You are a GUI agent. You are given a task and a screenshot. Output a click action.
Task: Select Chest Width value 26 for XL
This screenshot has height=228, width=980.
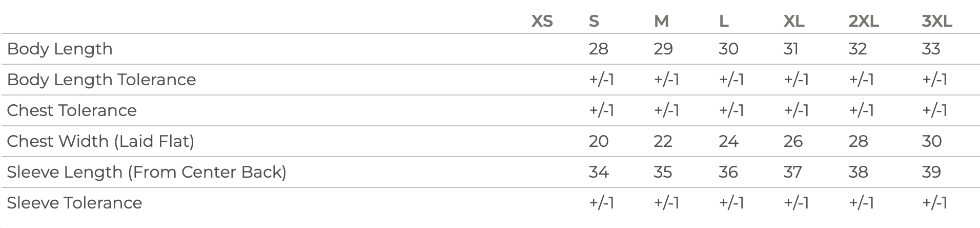pos(793,141)
